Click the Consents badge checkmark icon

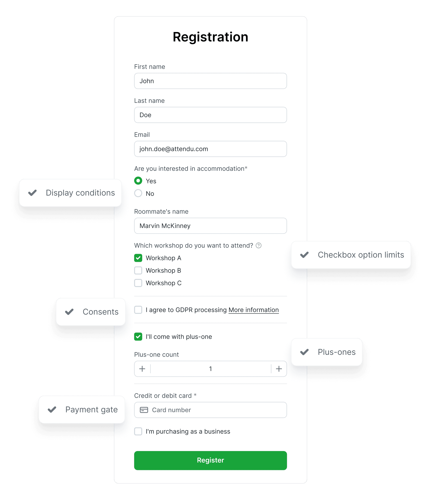coord(69,312)
